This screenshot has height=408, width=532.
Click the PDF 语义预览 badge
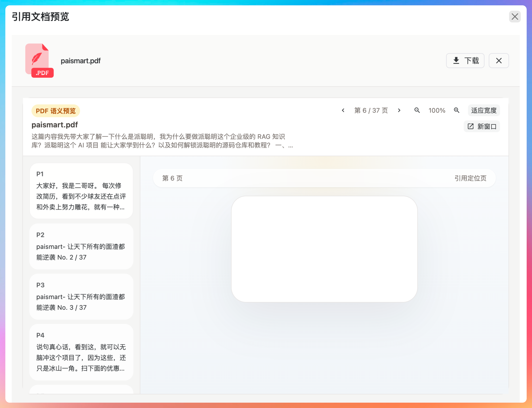coord(56,111)
